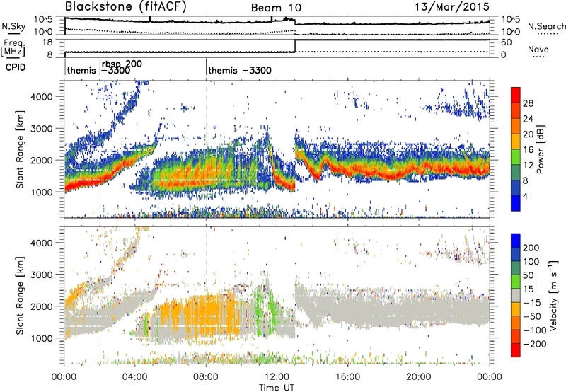
Task: Click the red -200 segment of Velocity colorbar
Action: pos(516,350)
